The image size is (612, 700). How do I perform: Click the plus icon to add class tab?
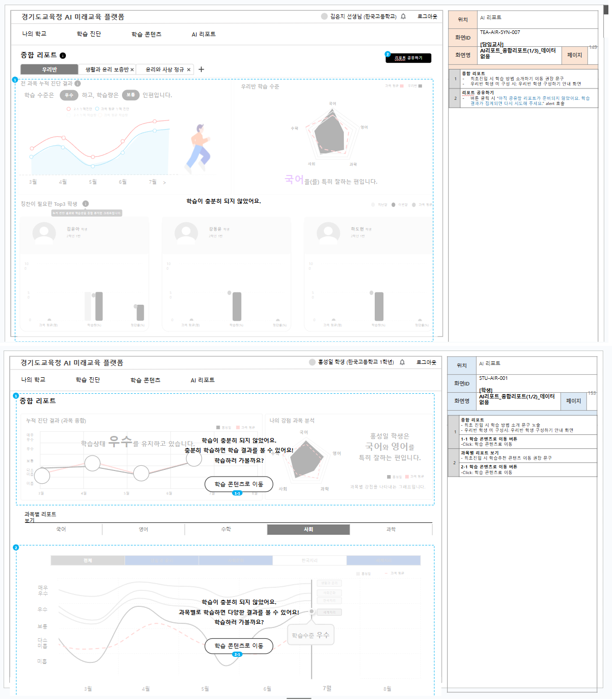click(x=201, y=69)
